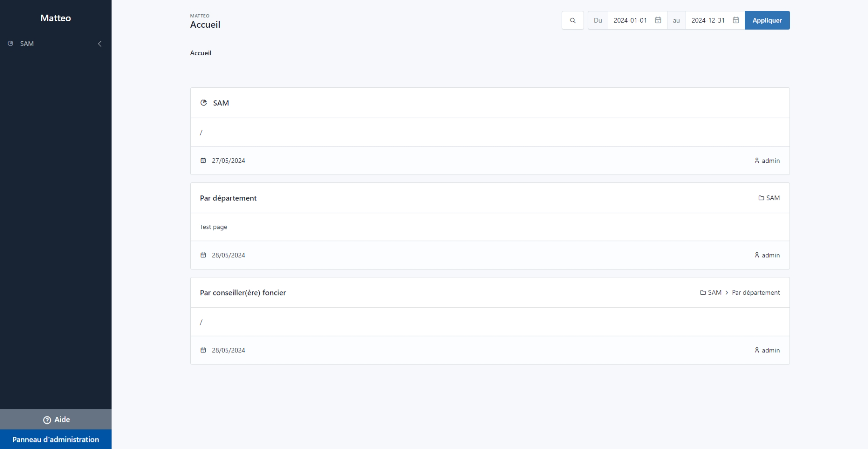Click user icon beside admin in SAM card
868x449 pixels.
click(x=757, y=161)
